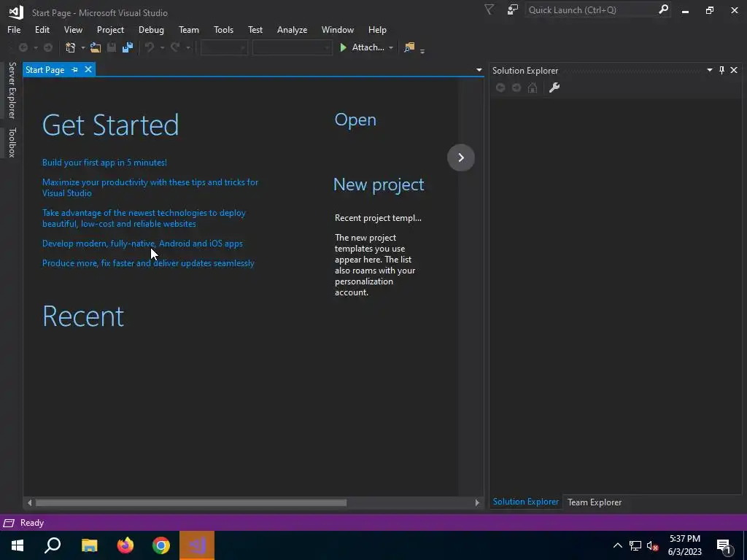Open the View menu
This screenshot has width=747, height=560.
pos(73,29)
